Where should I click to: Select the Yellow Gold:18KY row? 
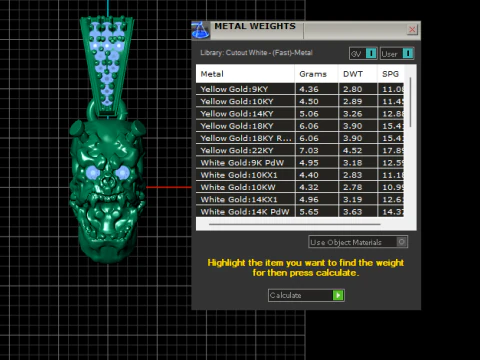point(300,126)
